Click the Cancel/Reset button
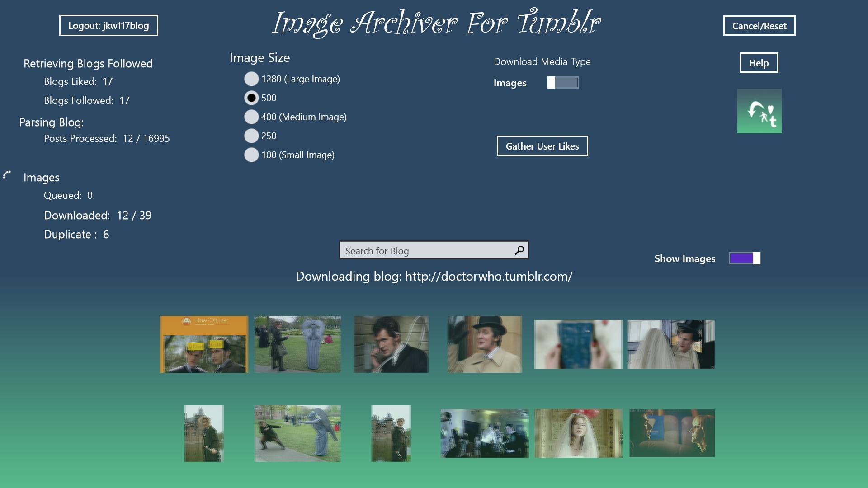 coord(759,26)
